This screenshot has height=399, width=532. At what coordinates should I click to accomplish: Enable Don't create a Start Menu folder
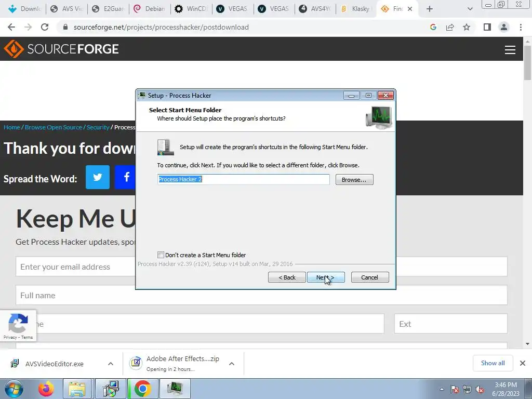coord(161,255)
